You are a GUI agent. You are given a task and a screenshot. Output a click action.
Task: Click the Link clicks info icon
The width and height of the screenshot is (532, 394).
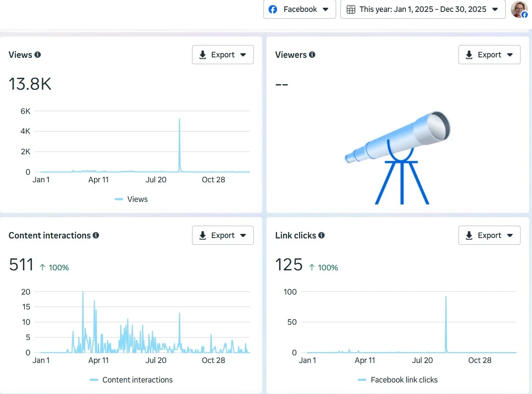pos(322,235)
